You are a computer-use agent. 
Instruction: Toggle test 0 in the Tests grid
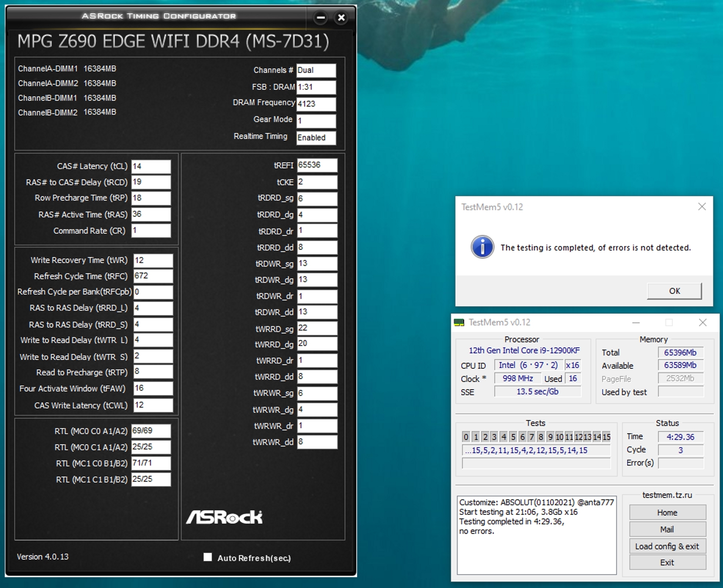coord(466,437)
